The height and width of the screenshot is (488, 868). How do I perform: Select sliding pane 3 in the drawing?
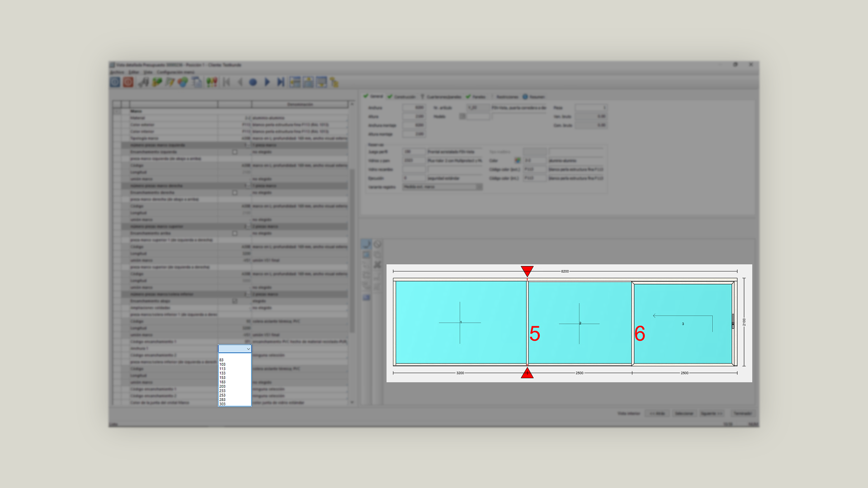pyautogui.click(x=683, y=324)
